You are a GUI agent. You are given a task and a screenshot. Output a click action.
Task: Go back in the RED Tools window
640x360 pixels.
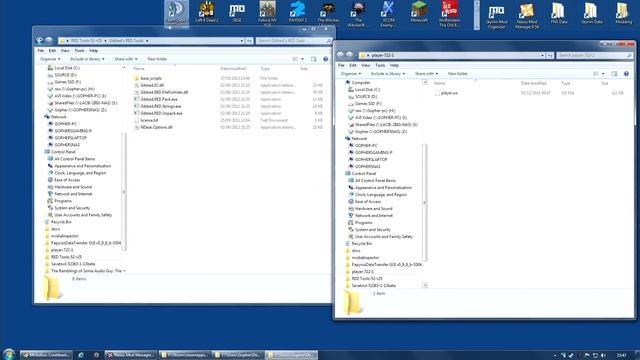[x=40, y=40]
